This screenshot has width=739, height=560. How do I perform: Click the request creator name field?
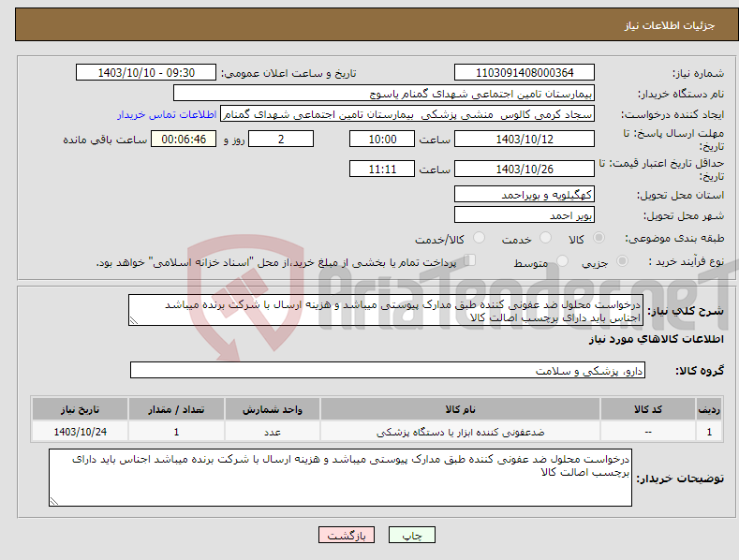point(407,114)
